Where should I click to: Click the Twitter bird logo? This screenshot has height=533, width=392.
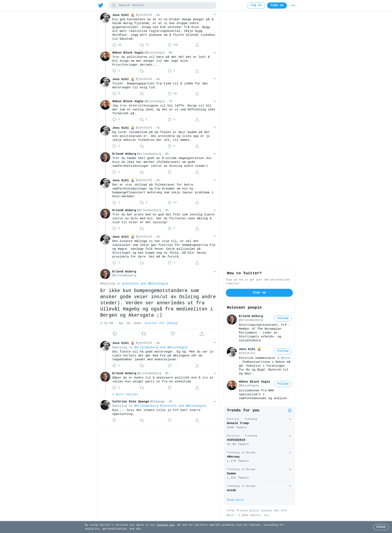point(101,5)
